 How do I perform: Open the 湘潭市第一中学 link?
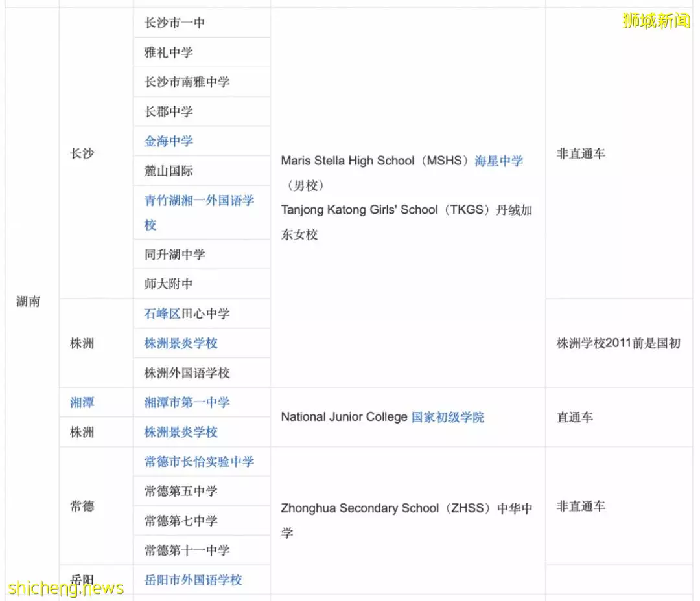coord(187,402)
